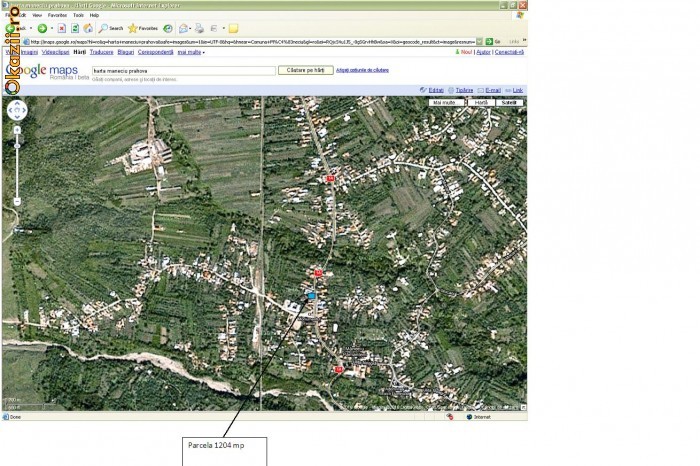Open the Traducere link
Screen dimensions: 700x466
click(x=101, y=52)
